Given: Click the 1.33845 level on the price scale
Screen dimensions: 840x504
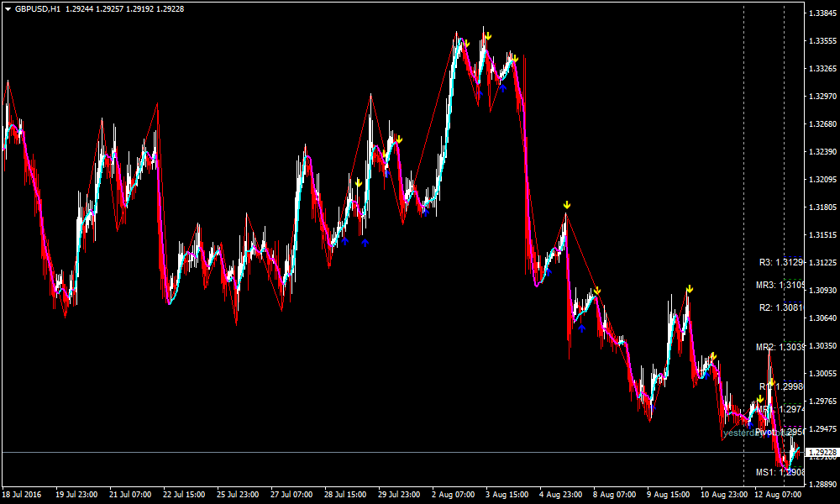Looking at the screenshot, I should [x=821, y=13].
